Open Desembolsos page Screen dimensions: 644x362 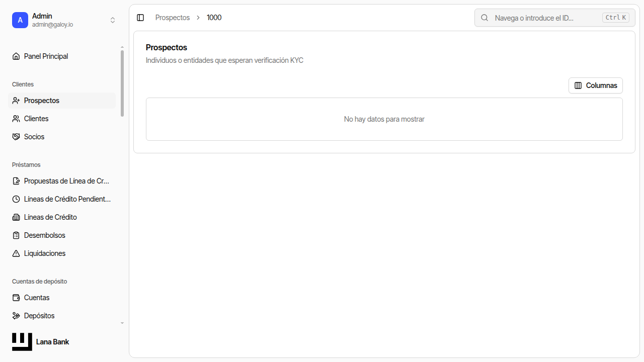click(62, 235)
